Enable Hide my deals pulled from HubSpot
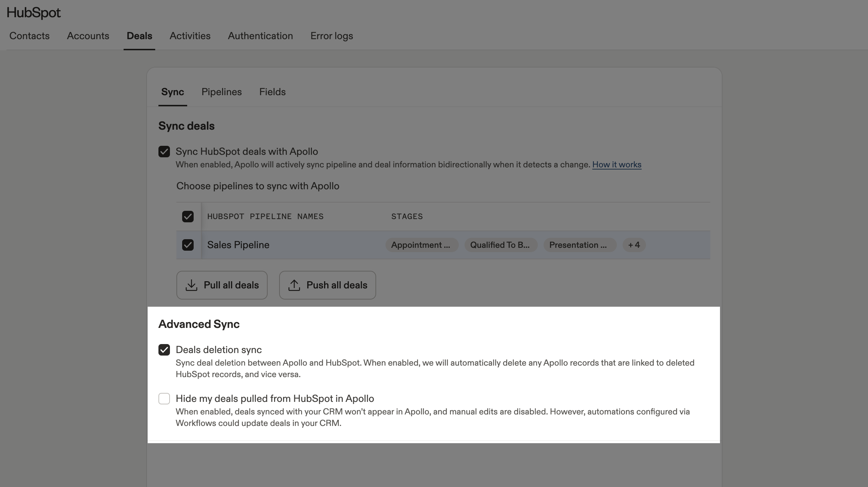 coord(164,399)
